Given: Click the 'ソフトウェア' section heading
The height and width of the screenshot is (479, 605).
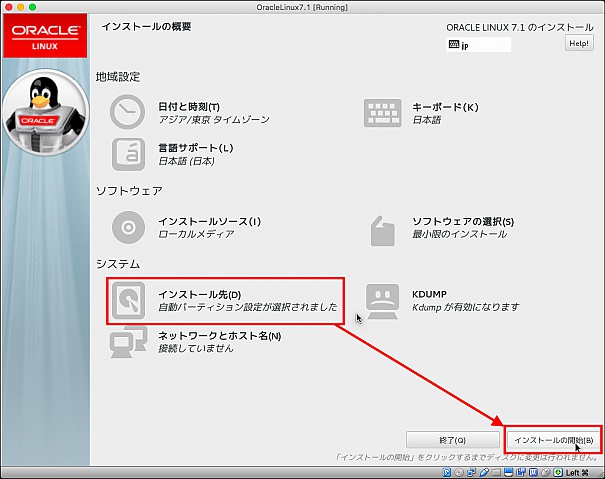Looking at the screenshot, I should [x=129, y=191].
